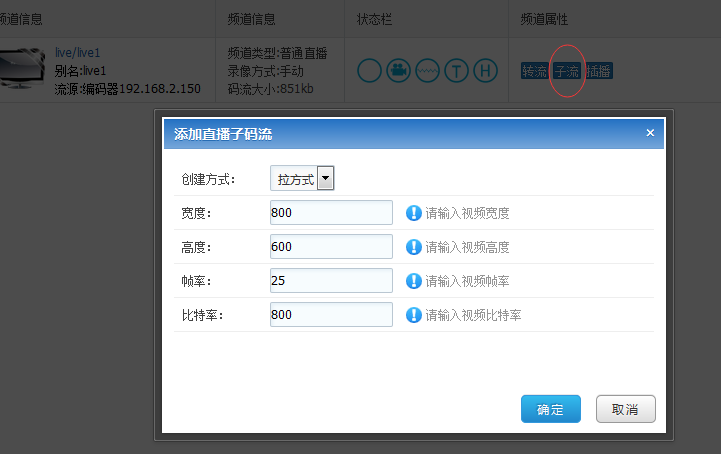Click the 流源:编码器192.168.2.150 text
The height and width of the screenshot is (454, 721).
(127, 89)
